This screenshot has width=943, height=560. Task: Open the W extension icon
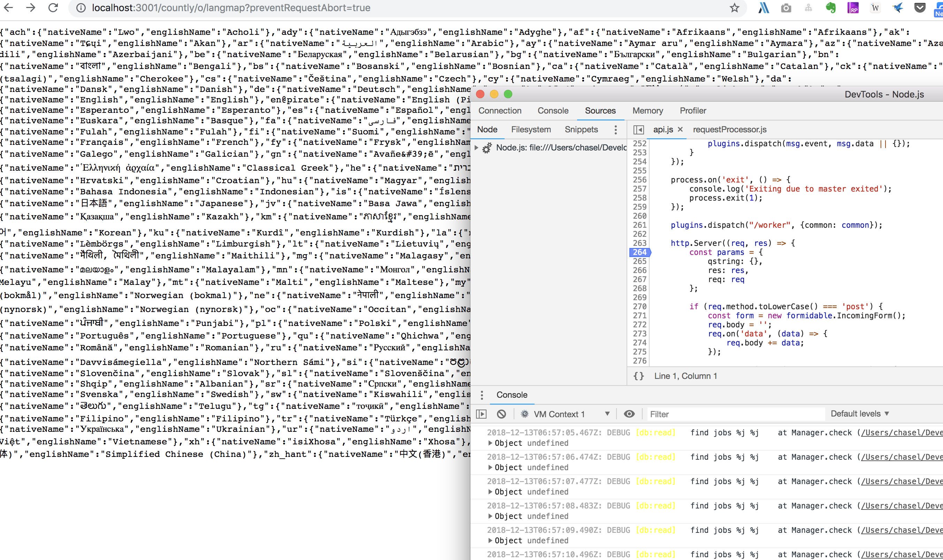[875, 8]
